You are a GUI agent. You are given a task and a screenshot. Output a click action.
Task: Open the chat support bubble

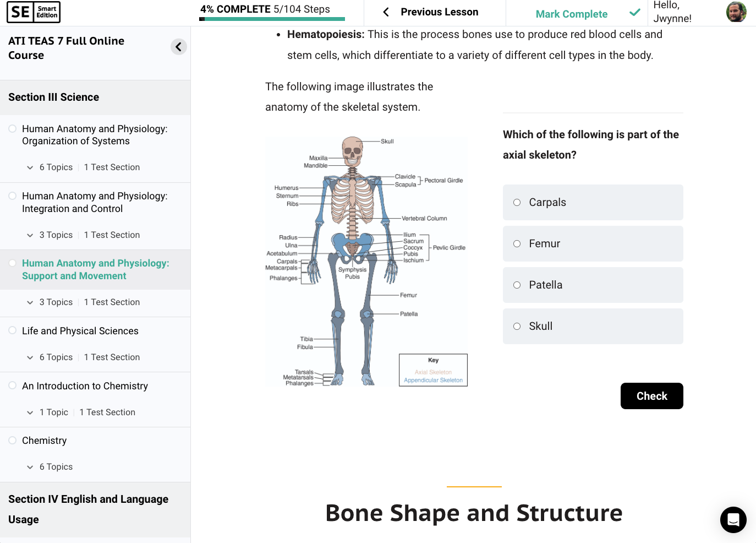click(x=733, y=519)
